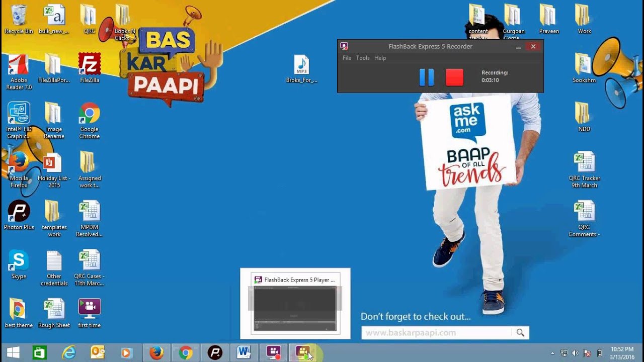Select the FileZillaPortable folder icon

pyautogui.click(x=54, y=68)
